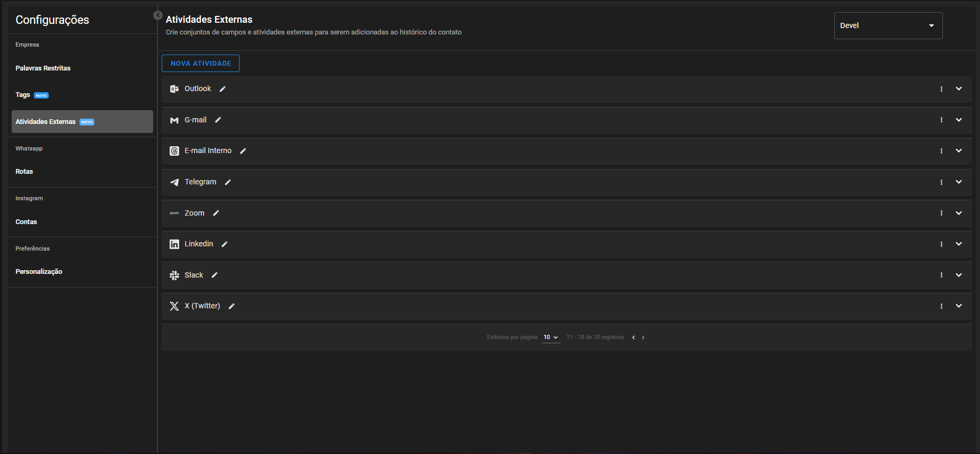980x454 pixels.
Task: Go to the previous page of records
Action: coord(633,337)
